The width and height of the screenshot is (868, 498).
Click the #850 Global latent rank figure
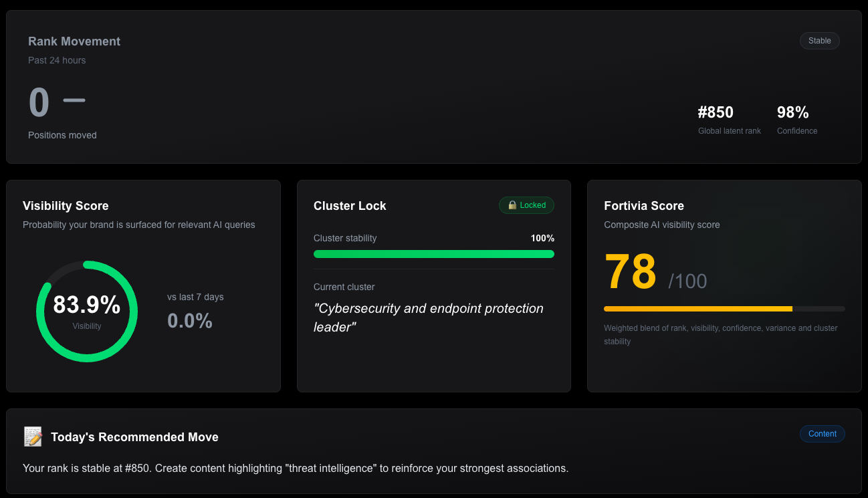click(x=716, y=112)
